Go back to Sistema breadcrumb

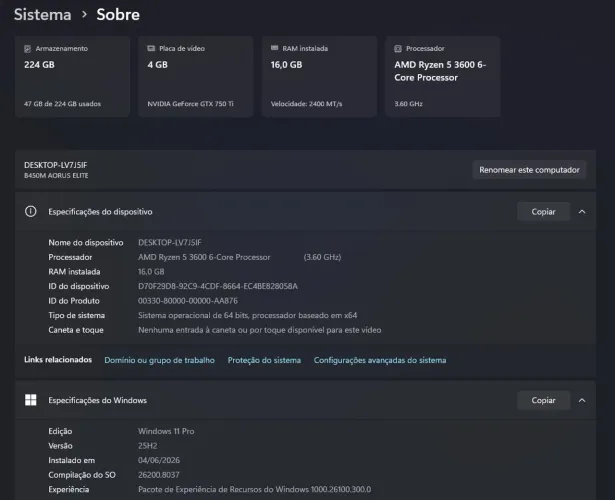pyautogui.click(x=43, y=15)
